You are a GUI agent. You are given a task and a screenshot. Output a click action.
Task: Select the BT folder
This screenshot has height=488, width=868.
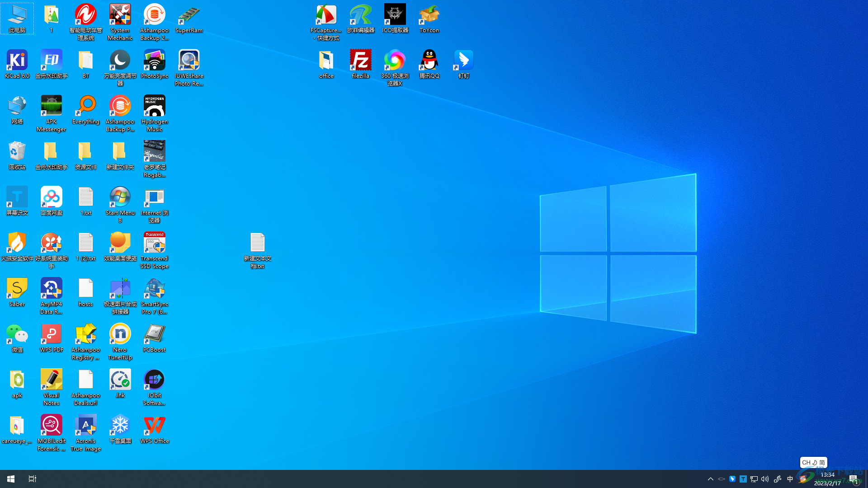[86, 64]
